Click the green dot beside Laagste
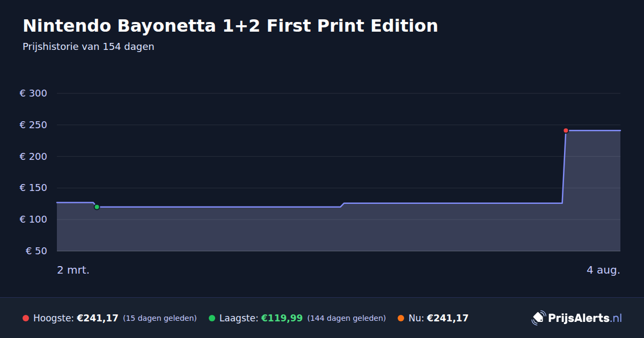 (212, 318)
